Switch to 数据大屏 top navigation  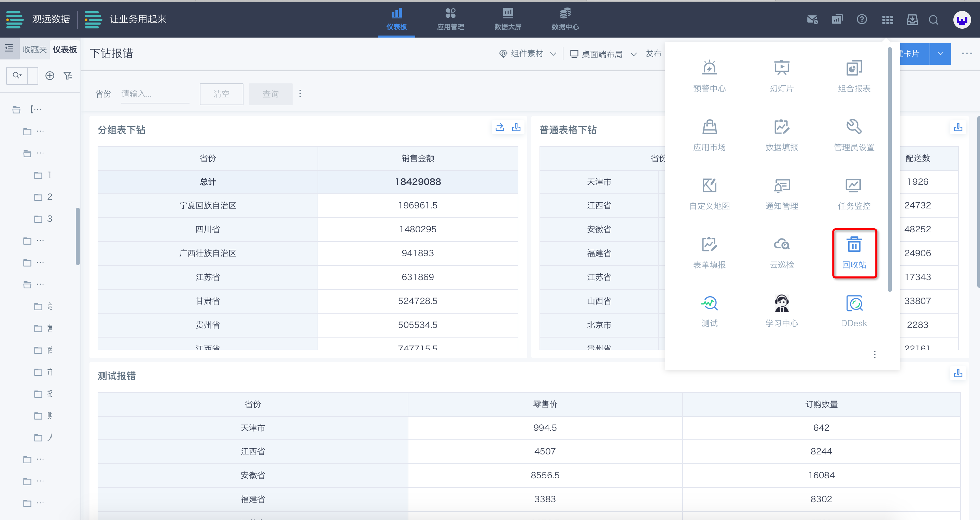[508, 19]
